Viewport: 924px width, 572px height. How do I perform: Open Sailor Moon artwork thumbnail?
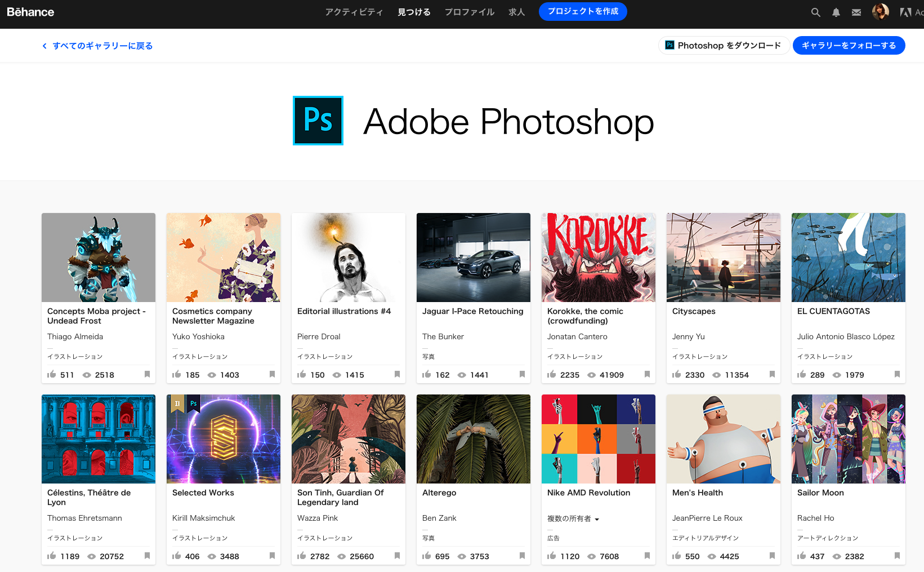(x=849, y=439)
